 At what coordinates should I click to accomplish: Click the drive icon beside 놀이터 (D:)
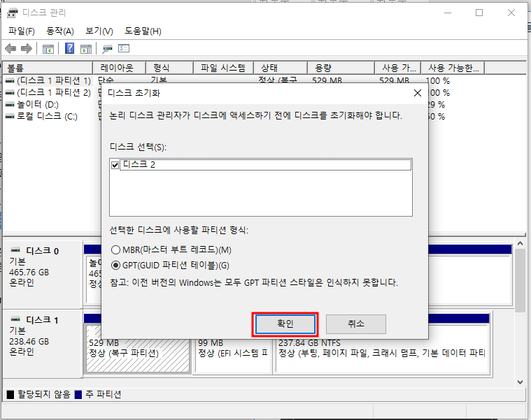[10, 105]
